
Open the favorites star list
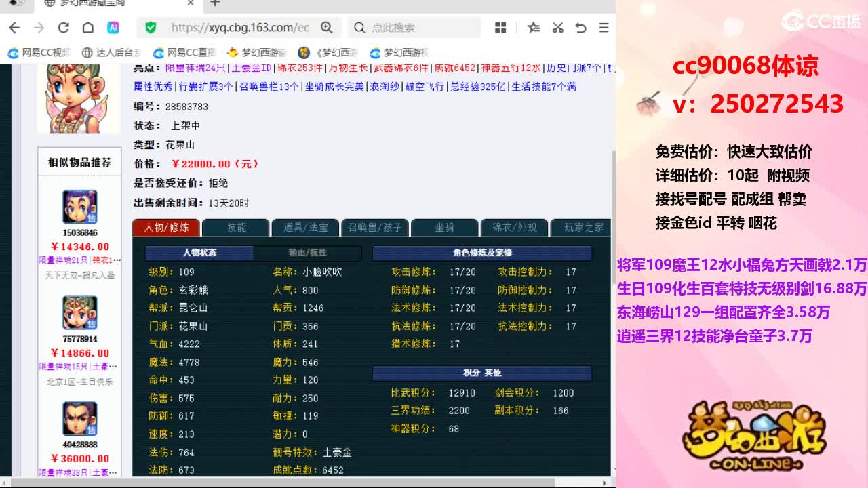534,28
